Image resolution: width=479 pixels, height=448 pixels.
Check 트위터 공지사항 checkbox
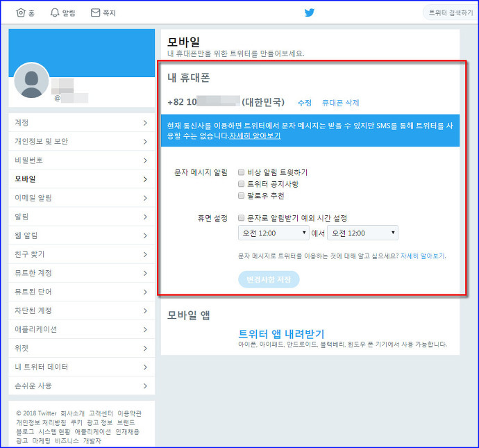[x=241, y=184]
